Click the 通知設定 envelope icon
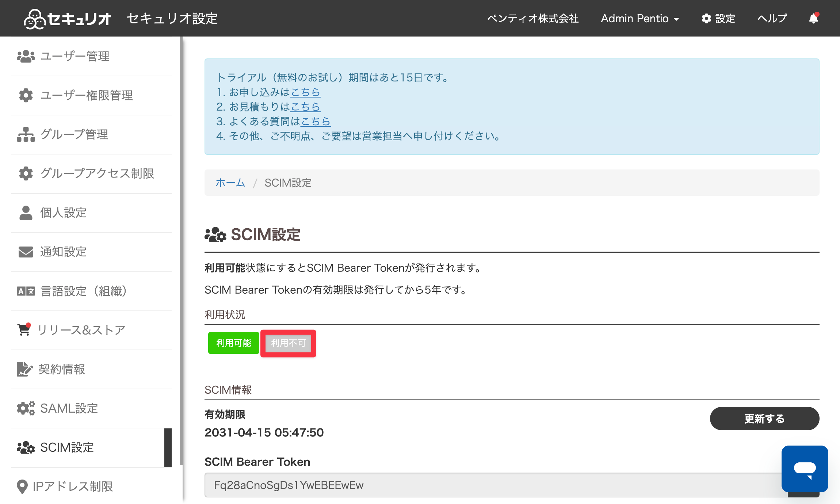The image size is (840, 504). tap(26, 252)
